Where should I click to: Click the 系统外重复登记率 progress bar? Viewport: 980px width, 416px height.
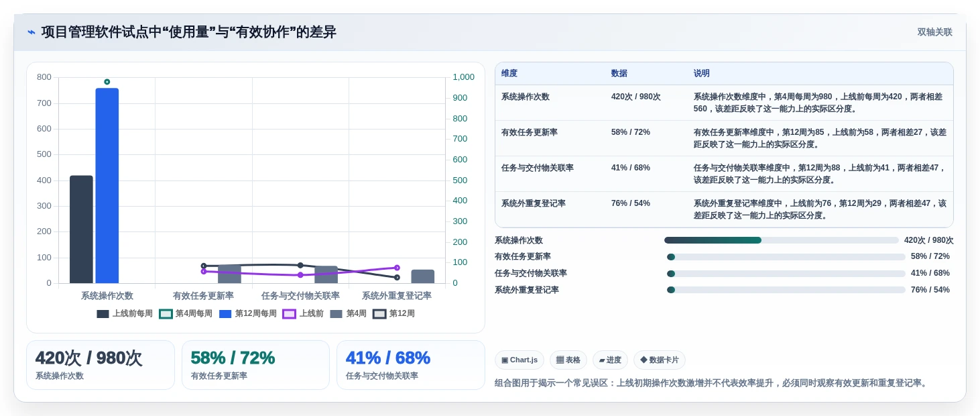click(786, 290)
